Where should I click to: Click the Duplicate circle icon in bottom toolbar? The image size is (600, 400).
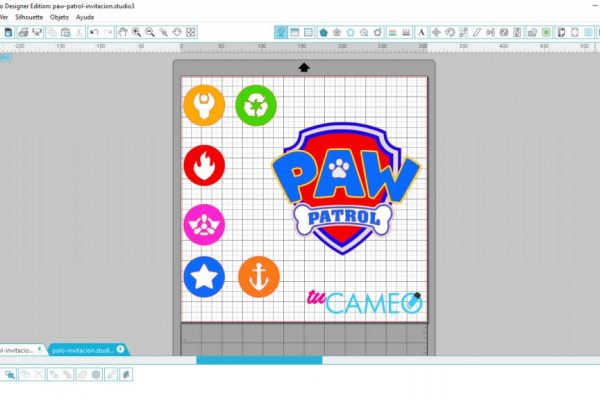[96, 374]
